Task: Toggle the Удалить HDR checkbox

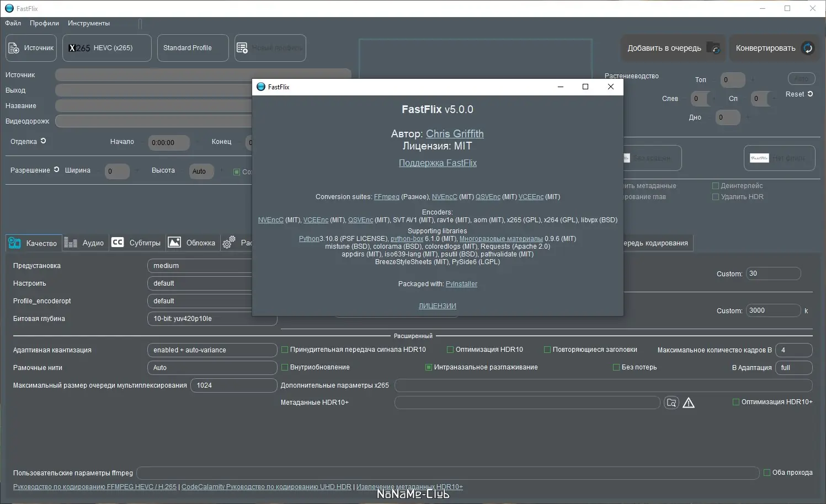Action: click(x=716, y=197)
